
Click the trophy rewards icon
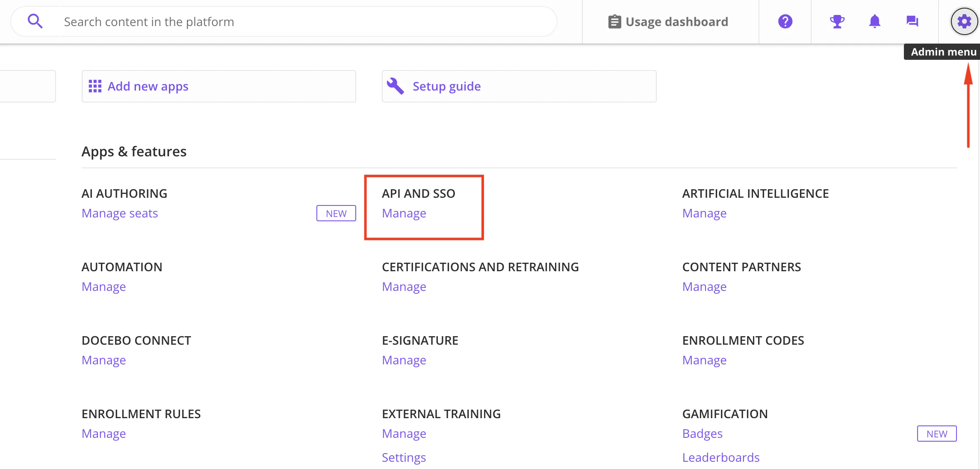tap(837, 21)
